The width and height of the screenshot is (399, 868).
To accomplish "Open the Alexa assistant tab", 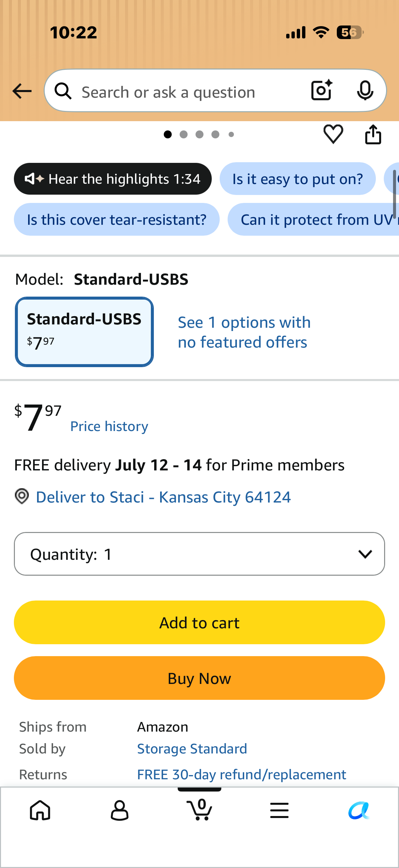I will (359, 810).
